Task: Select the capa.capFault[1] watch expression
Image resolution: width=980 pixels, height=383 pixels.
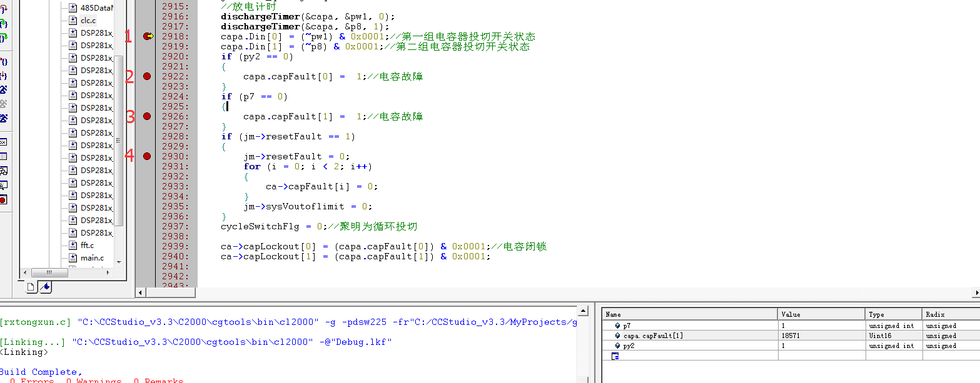Action: click(653, 336)
